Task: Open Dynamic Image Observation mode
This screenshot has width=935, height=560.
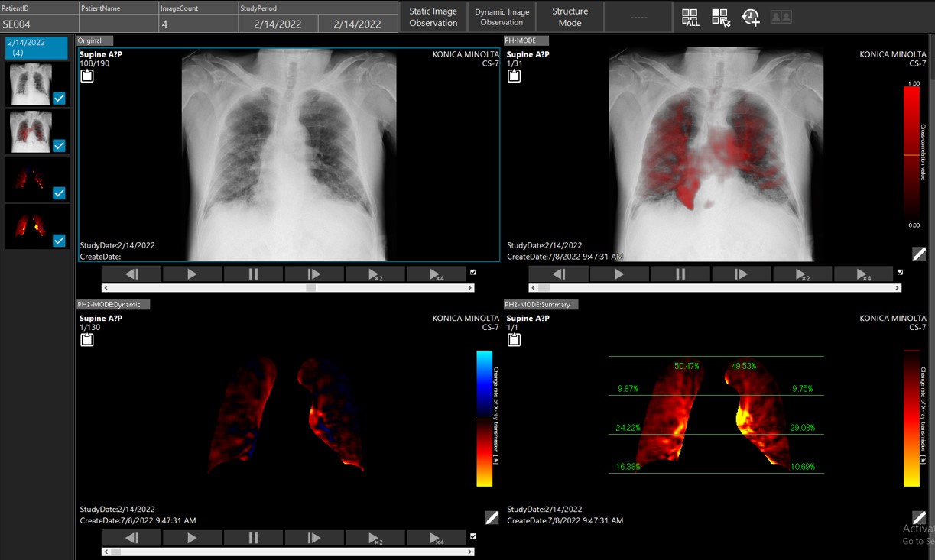Action: [502, 17]
